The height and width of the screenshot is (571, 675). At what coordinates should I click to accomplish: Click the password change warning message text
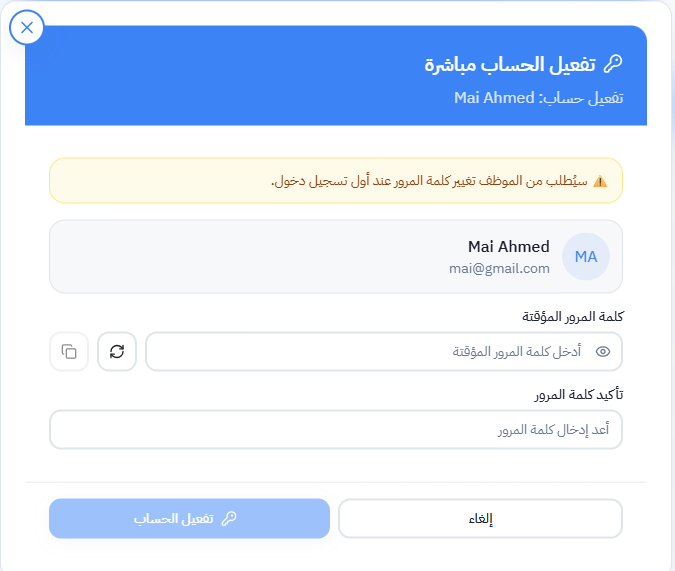tap(430, 181)
